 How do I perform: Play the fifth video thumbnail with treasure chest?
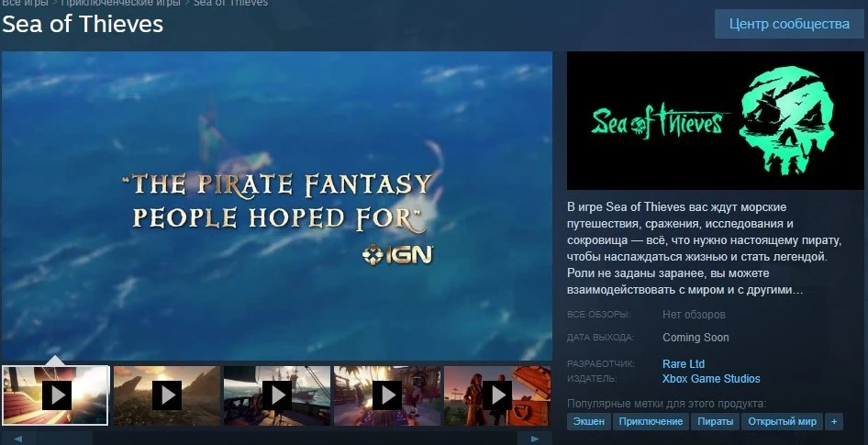click(x=497, y=395)
